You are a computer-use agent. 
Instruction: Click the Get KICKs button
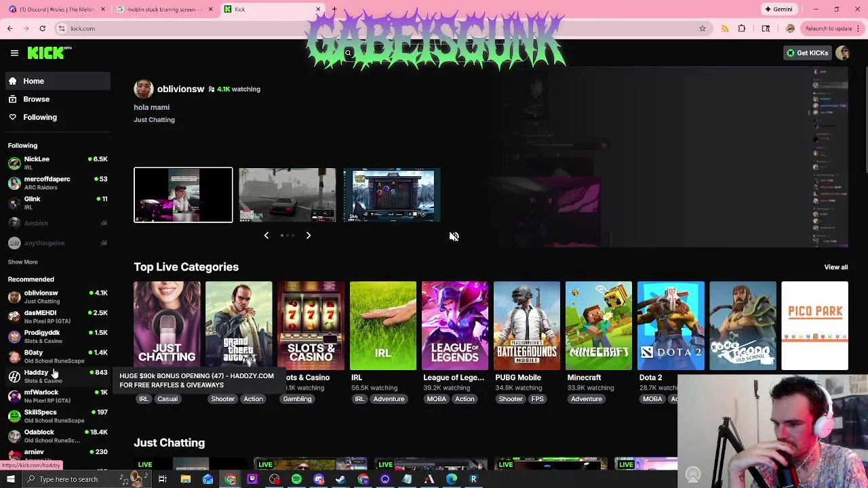pyautogui.click(x=807, y=53)
